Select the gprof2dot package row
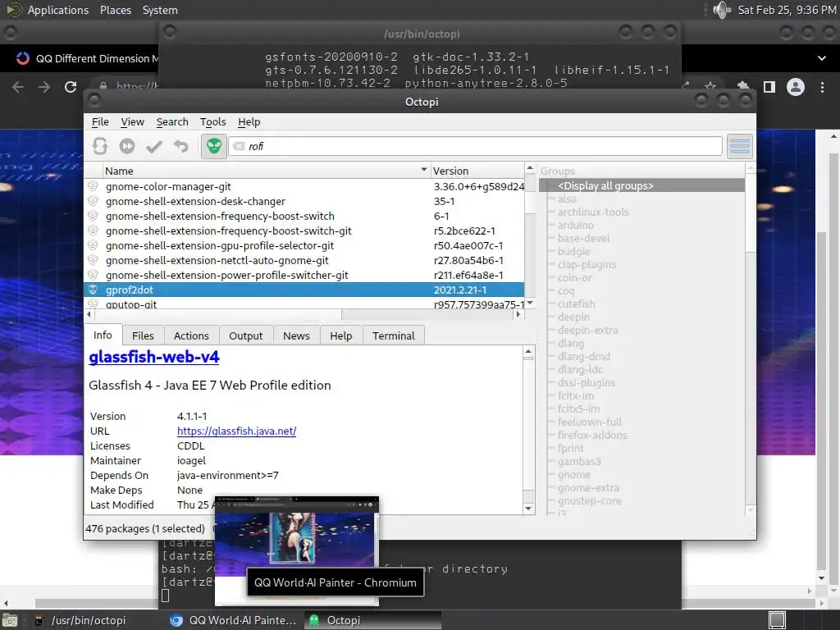This screenshot has width=840, height=630. 304,290
